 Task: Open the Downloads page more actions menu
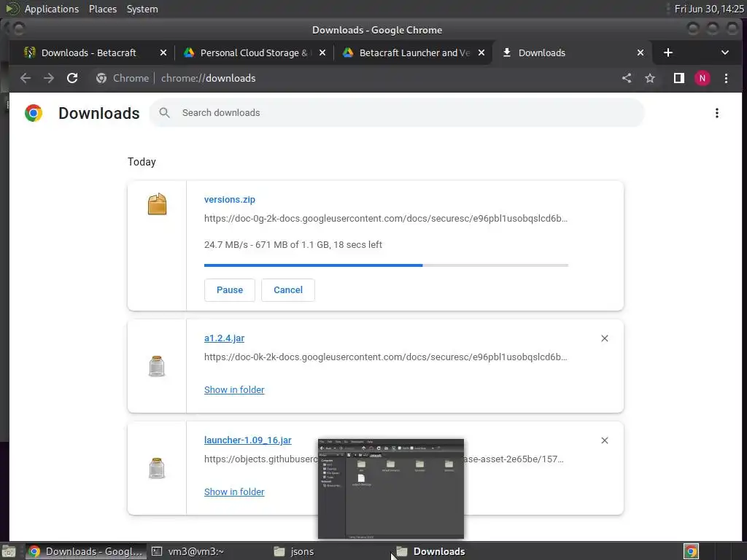tap(716, 113)
